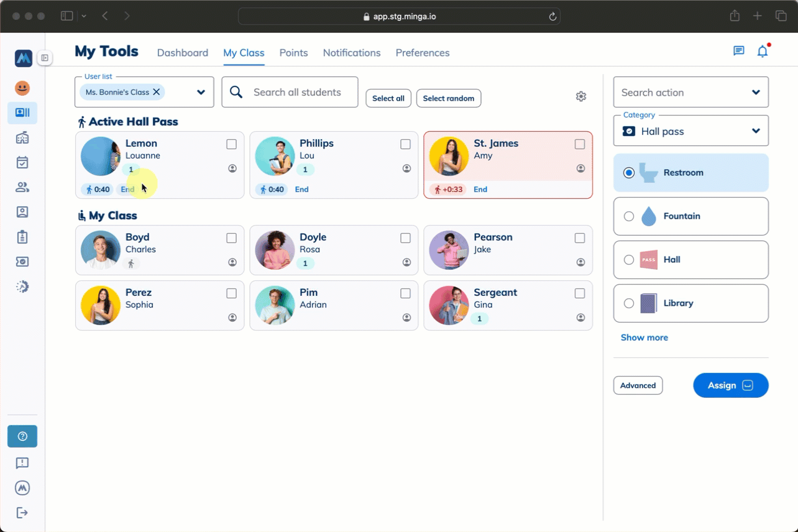Open the Category Hall pass dropdown

pos(691,131)
